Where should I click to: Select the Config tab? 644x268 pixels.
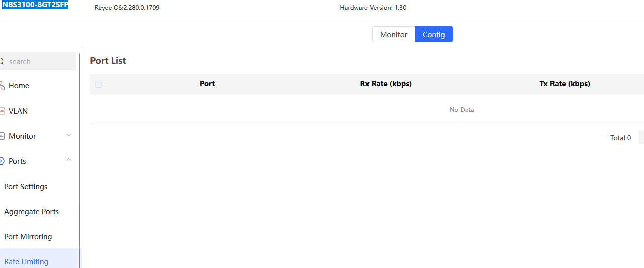point(433,35)
